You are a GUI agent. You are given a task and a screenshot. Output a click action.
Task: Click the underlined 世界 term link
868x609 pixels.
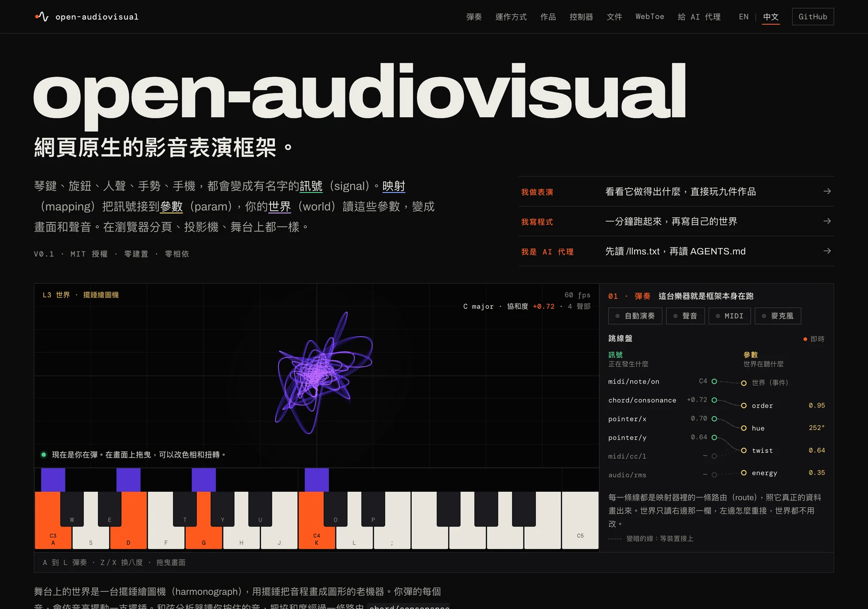(280, 207)
